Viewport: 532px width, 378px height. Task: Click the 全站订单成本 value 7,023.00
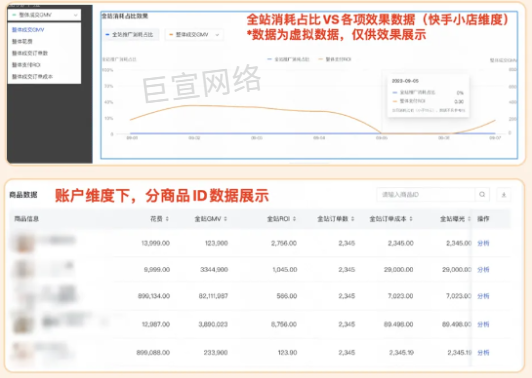(401, 296)
